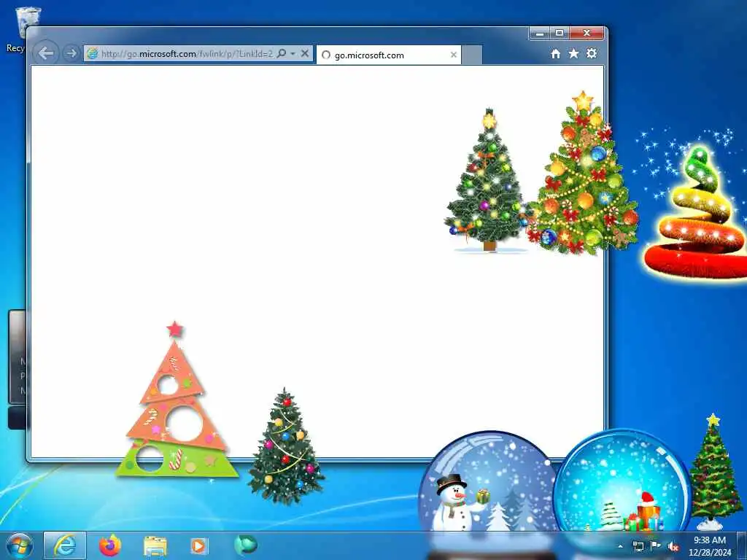
Task: Click Internet Explorer taskbar icon
Action: (65, 545)
